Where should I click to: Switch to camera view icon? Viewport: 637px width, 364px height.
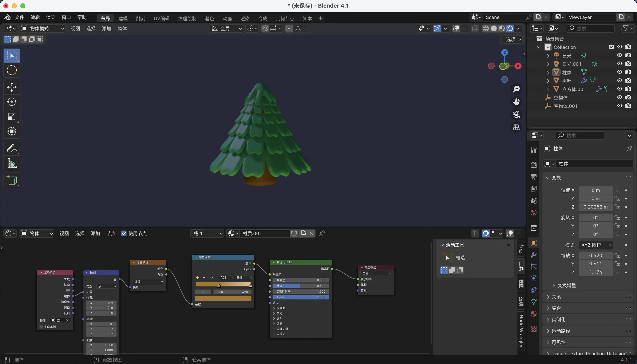[x=516, y=115]
